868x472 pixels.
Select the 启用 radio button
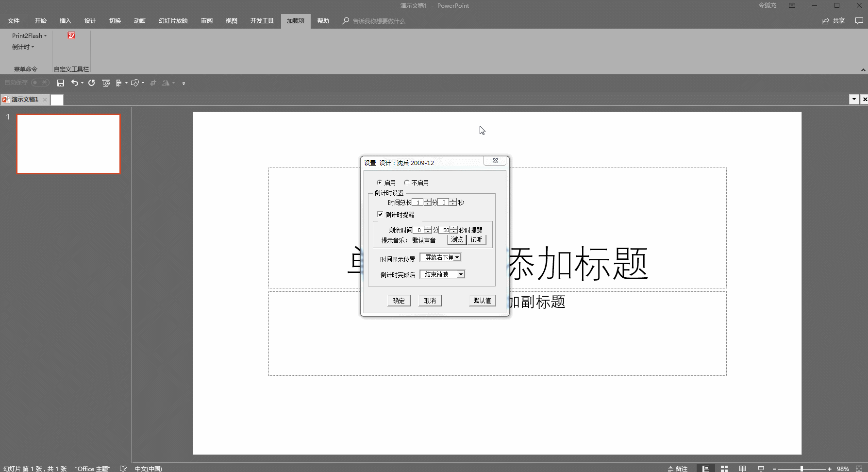pos(379,182)
